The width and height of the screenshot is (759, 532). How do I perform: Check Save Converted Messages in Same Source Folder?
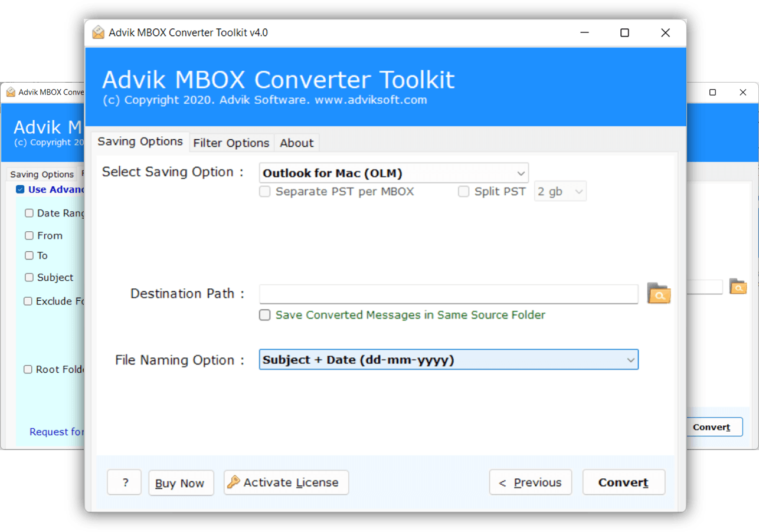pos(265,315)
